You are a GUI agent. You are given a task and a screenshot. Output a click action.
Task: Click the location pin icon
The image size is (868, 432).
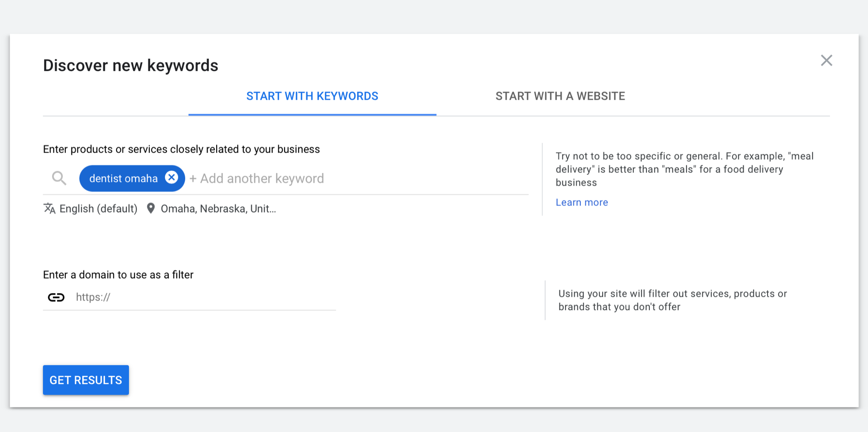click(150, 208)
